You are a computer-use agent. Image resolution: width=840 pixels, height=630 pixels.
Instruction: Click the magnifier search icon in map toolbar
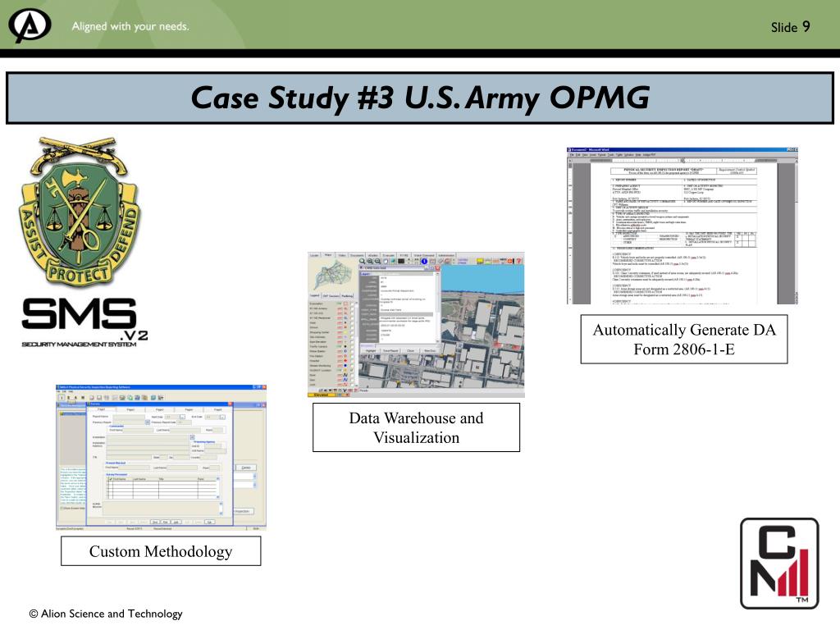click(x=362, y=261)
